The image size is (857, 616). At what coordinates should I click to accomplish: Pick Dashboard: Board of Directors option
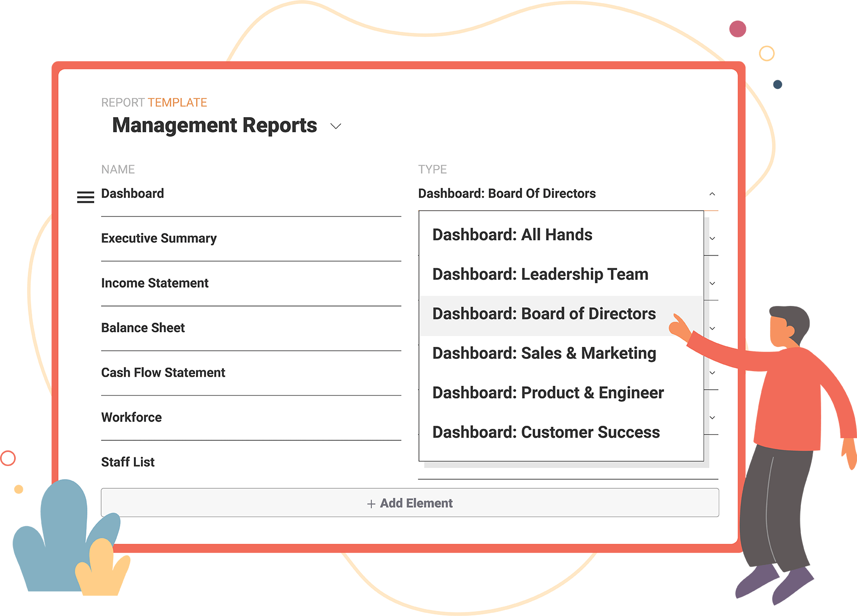pos(544,314)
